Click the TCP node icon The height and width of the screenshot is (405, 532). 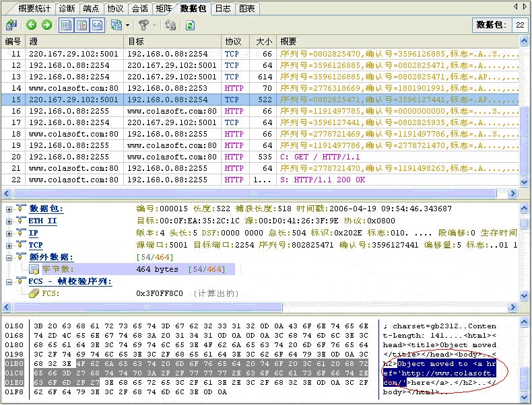21,244
